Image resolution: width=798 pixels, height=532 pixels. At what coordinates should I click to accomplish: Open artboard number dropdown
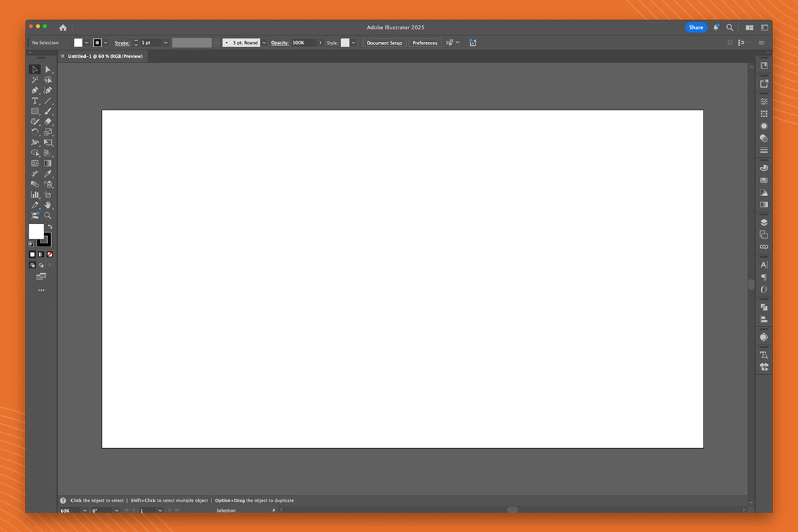point(161,510)
